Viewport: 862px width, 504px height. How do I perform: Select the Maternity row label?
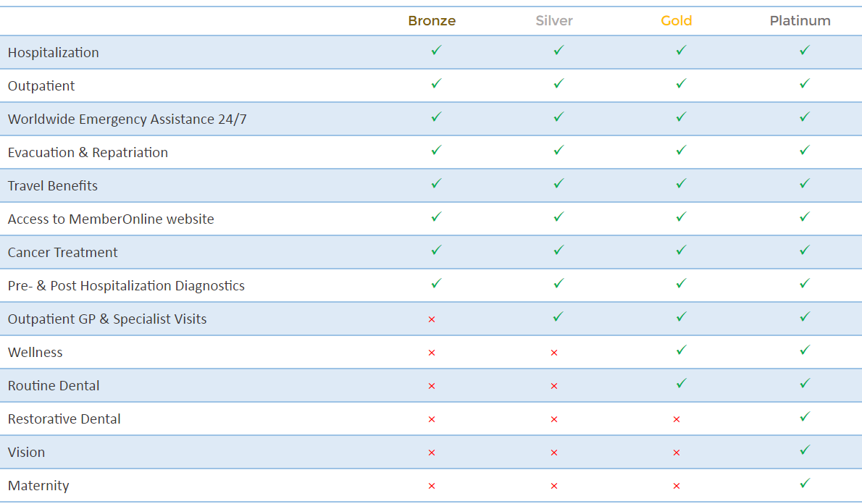coord(38,486)
